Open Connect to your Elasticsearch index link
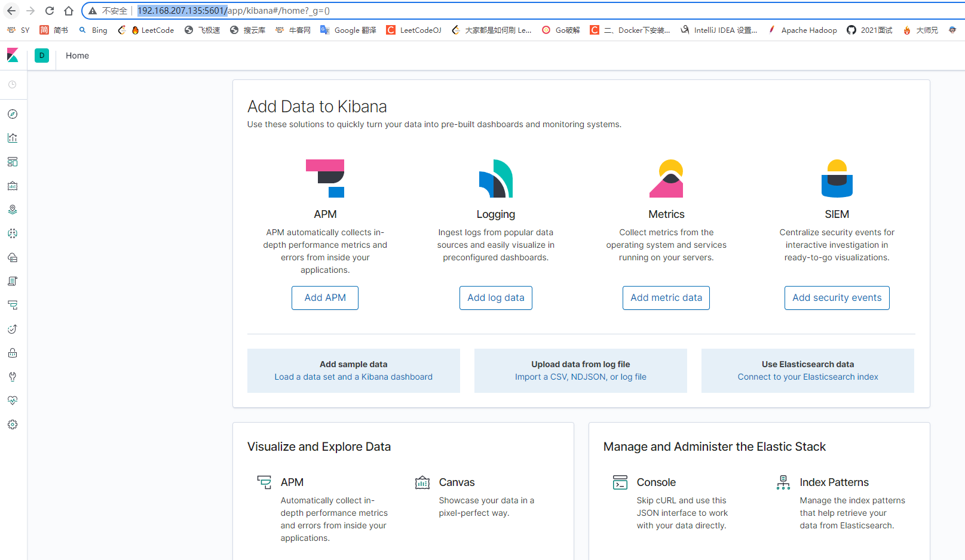Viewport: 965px width, 560px height. (808, 377)
